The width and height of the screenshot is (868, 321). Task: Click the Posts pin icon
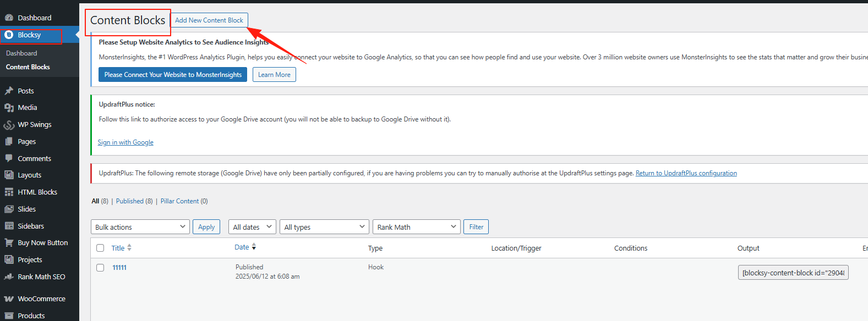(x=9, y=91)
